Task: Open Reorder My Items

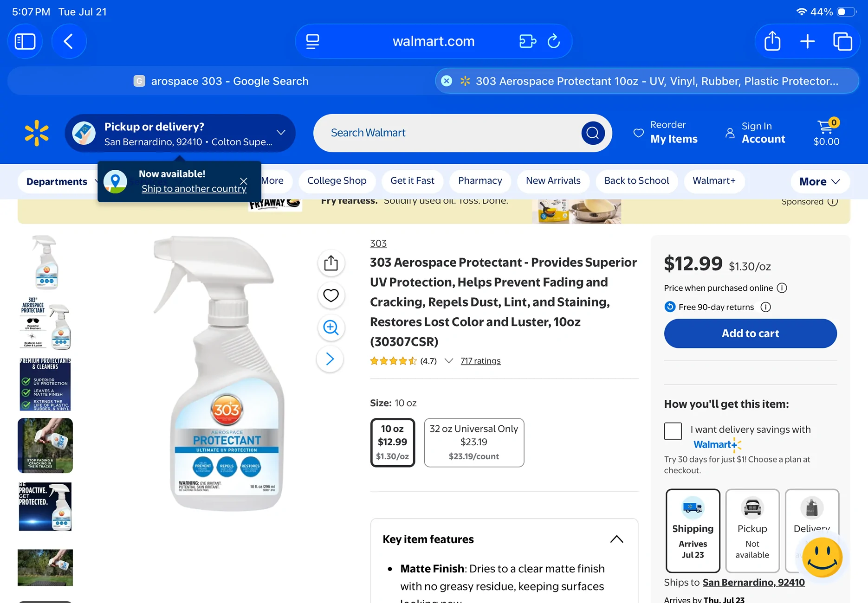Action: 666,132
